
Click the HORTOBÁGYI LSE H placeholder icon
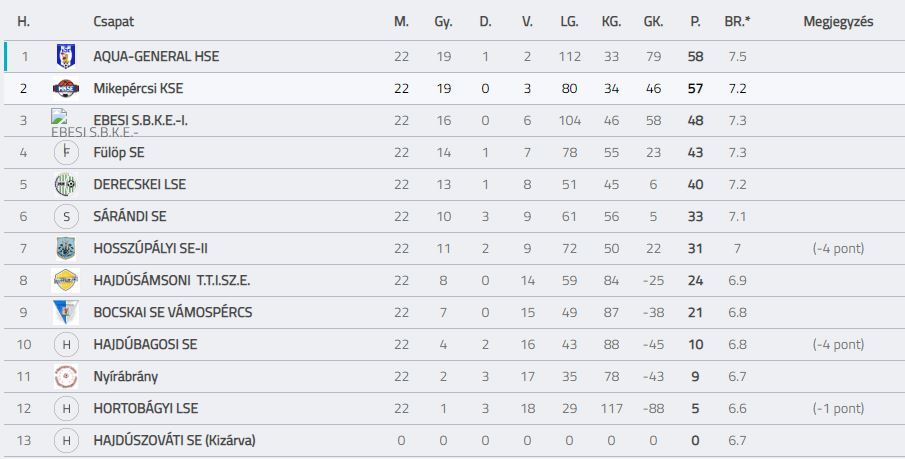(66, 409)
